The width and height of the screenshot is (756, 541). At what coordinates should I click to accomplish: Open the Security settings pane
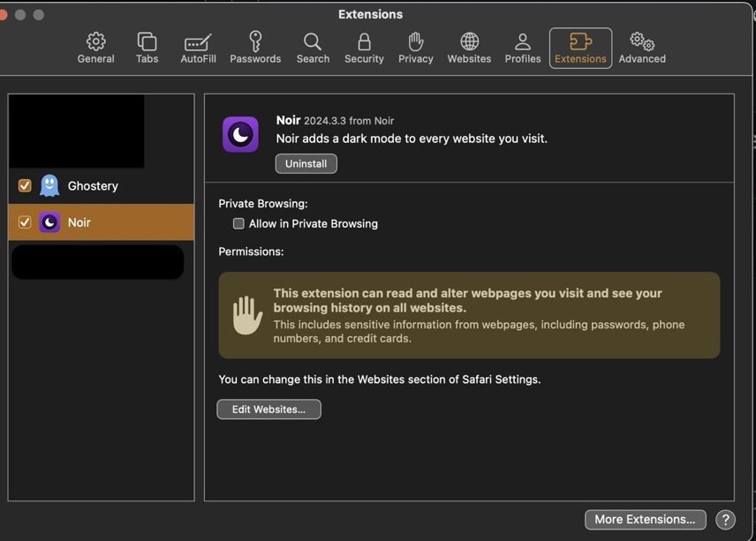pyautogui.click(x=364, y=49)
